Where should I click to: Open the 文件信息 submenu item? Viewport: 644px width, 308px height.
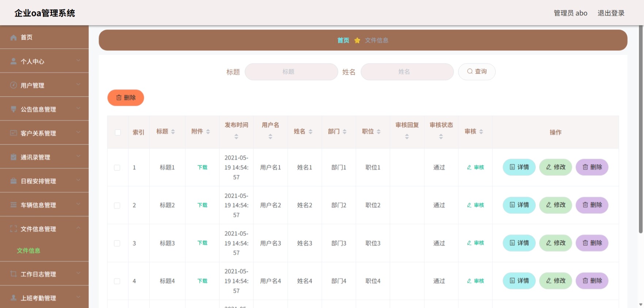tap(28, 251)
